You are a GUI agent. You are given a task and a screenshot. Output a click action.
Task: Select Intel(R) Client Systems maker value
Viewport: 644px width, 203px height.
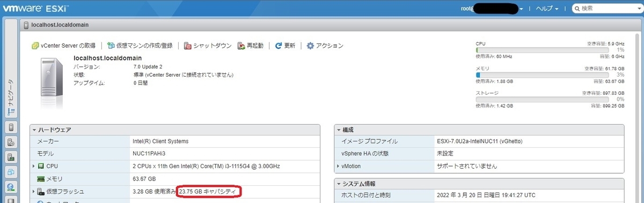click(x=160, y=141)
